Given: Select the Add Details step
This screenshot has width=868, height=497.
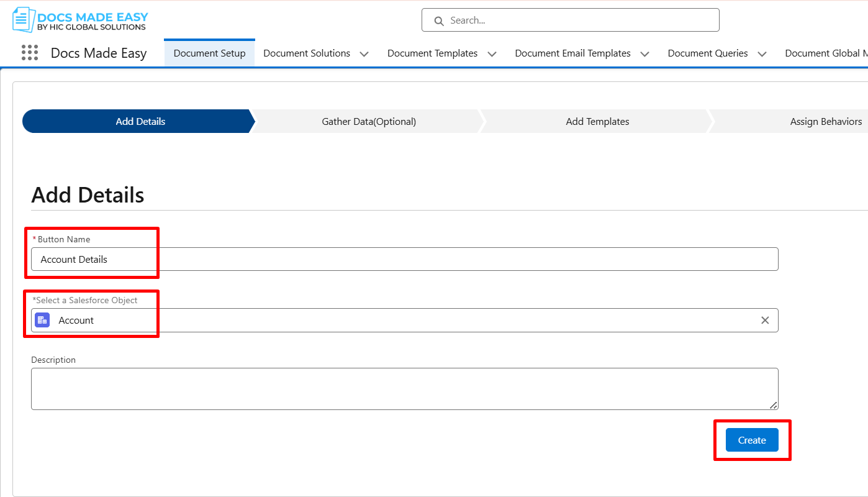Looking at the screenshot, I should pos(140,122).
